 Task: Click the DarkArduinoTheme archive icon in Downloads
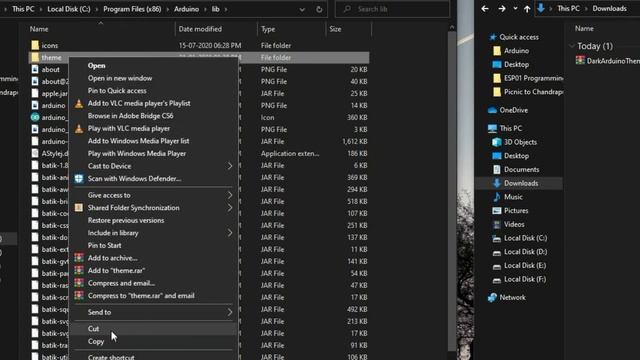(580, 60)
